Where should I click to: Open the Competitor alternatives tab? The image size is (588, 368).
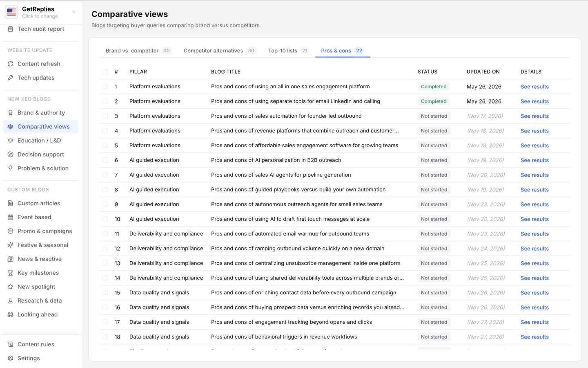coord(220,51)
